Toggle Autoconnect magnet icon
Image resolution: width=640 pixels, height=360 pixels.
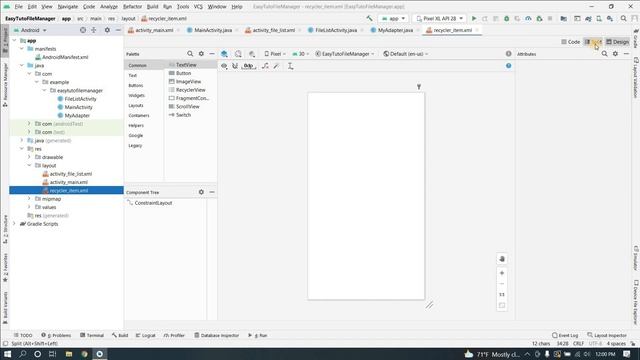(235, 66)
